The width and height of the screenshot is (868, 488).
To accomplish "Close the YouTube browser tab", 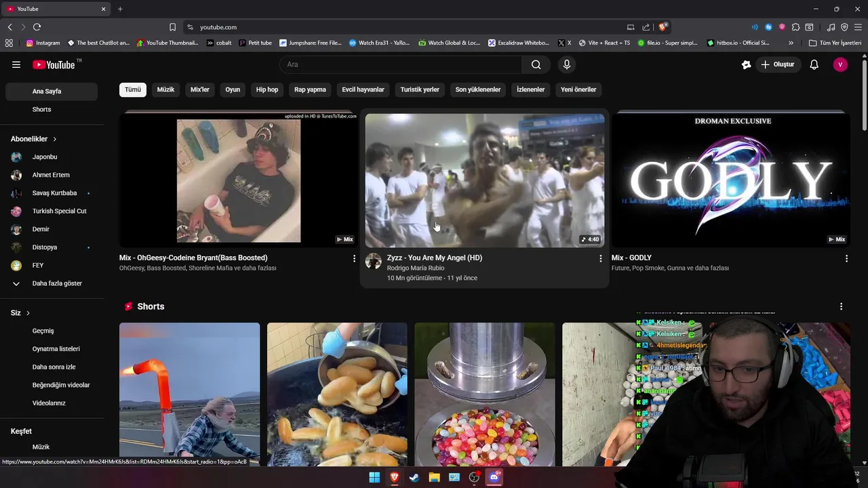I will click(103, 9).
